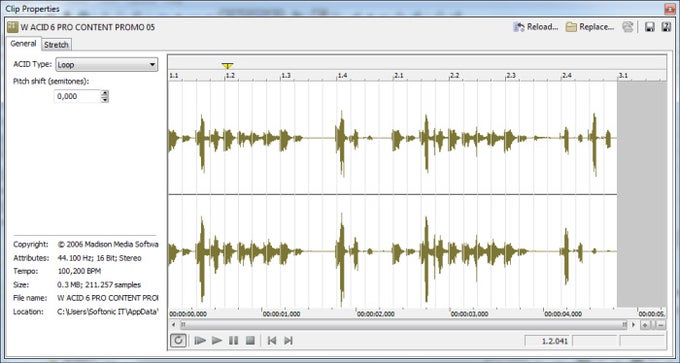Click the 1.3 beat mark on ruler
Image resolution: width=680 pixels, height=363 pixels.
[286, 75]
